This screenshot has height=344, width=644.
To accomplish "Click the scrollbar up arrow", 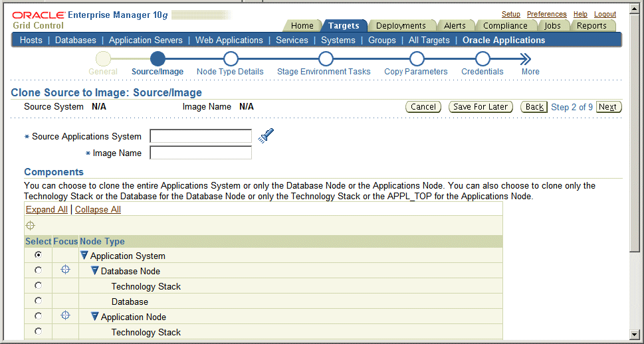I will coord(635,8).
